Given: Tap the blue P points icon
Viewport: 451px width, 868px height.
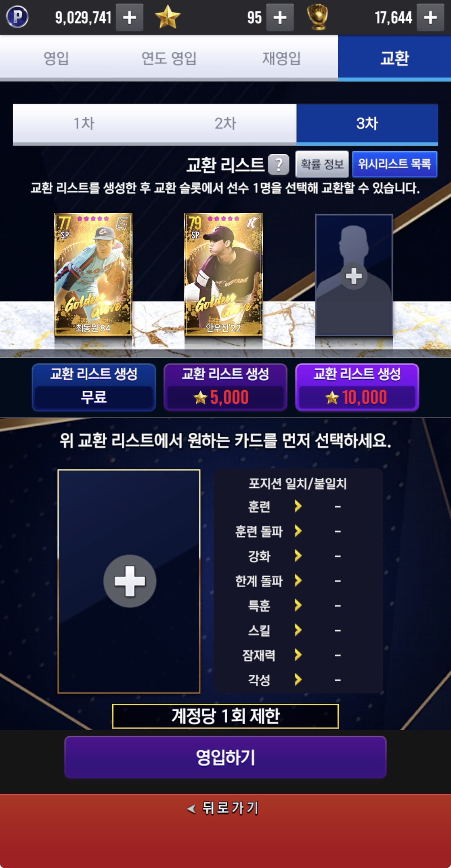Looking at the screenshot, I should click(x=17, y=17).
